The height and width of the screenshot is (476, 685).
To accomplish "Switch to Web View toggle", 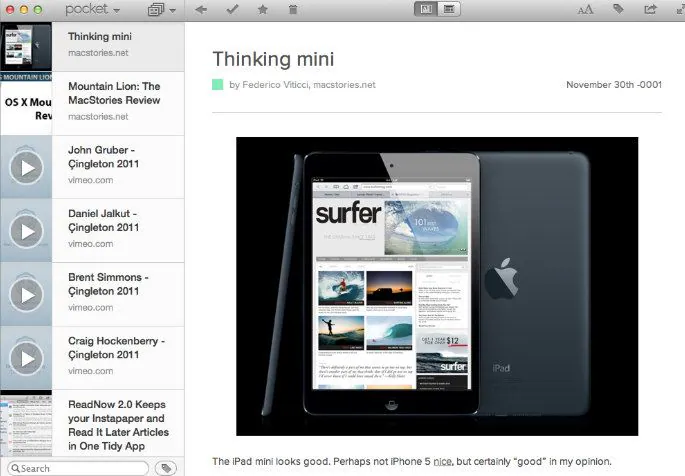I will point(449,9).
